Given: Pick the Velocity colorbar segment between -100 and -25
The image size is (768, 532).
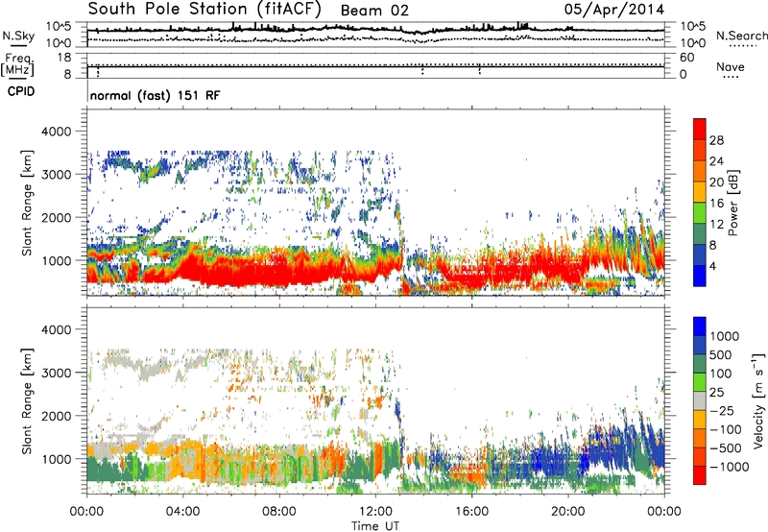Looking at the screenshot, I should [x=700, y=420].
